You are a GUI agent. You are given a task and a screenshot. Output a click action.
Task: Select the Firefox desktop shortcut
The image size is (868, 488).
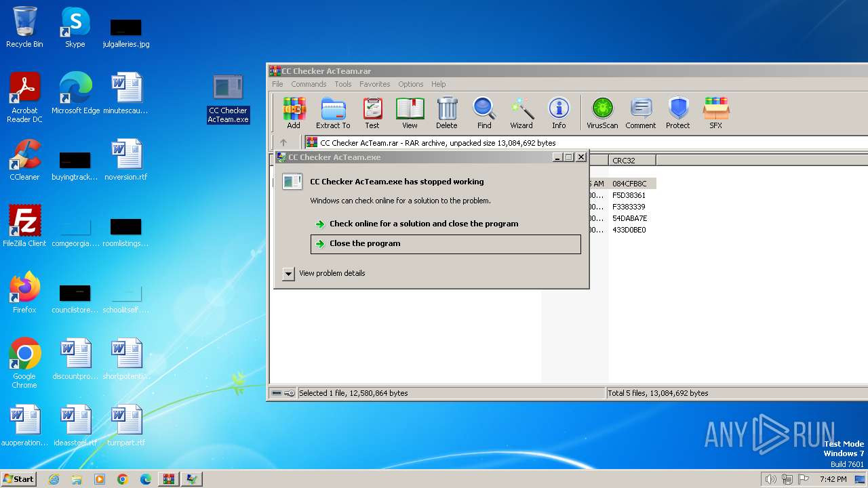tap(24, 293)
